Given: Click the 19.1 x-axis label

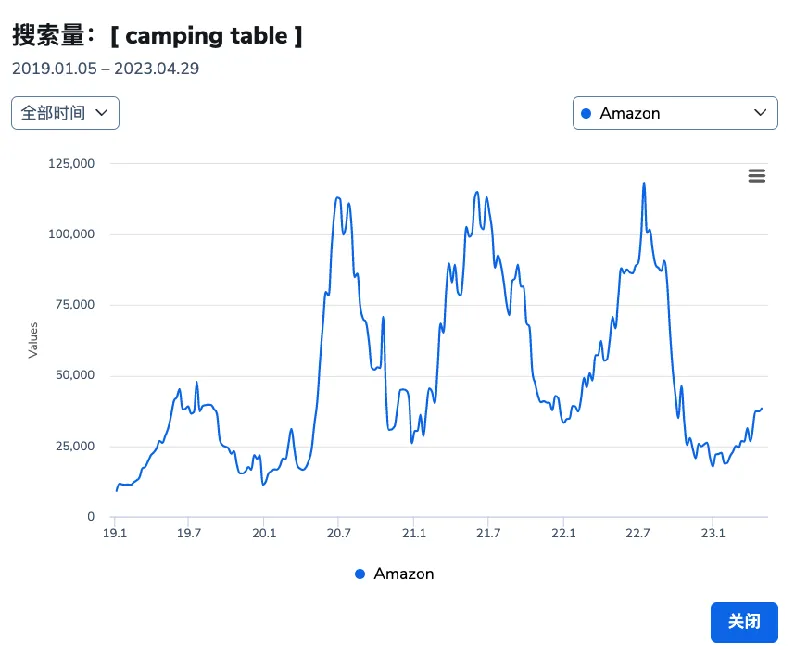Looking at the screenshot, I should (x=115, y=533).
